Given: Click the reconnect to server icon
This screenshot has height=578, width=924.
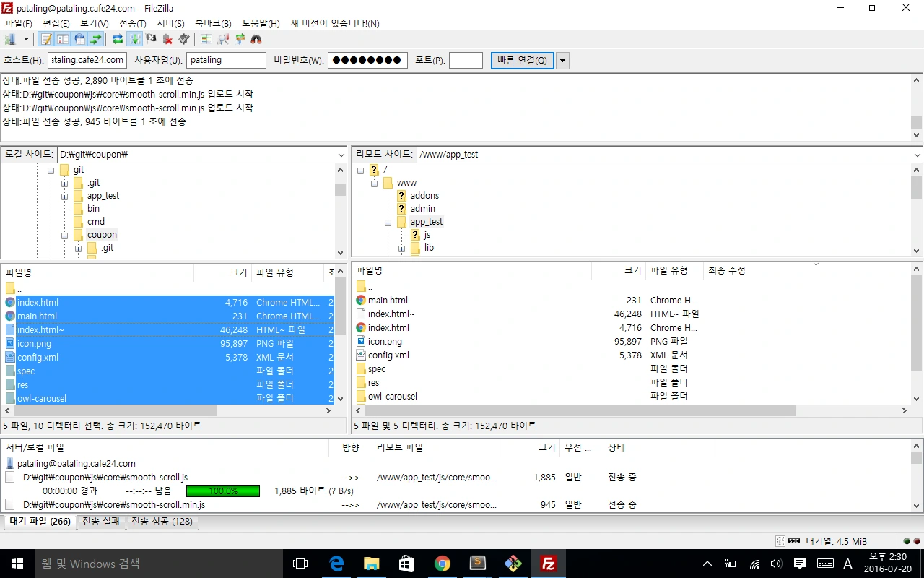Looking at the screenshot, I should tap(183, 39).
